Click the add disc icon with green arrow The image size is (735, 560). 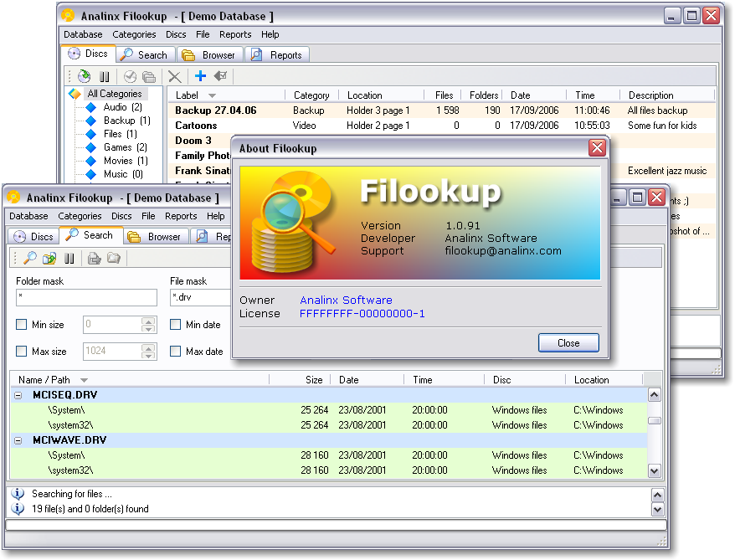tap(84, 76)
